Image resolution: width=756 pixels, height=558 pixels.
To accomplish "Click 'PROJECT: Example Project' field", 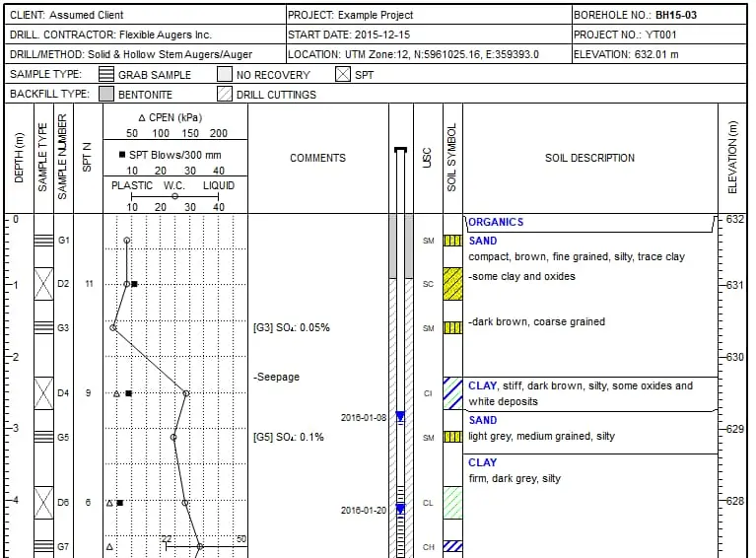I will pyautogui.click(x=429, y=15).
